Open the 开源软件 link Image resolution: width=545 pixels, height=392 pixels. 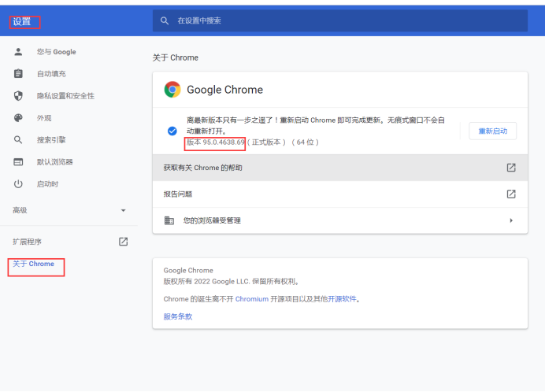342,299
